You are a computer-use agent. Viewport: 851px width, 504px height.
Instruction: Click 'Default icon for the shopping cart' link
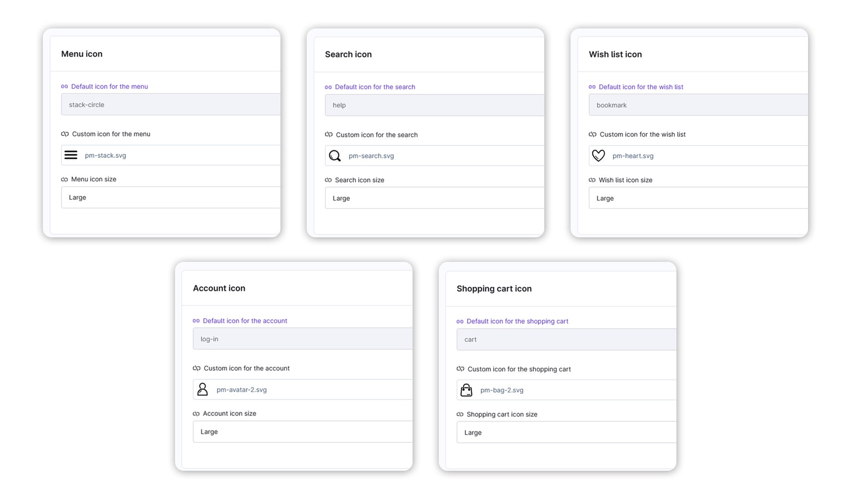pos(517,321)
